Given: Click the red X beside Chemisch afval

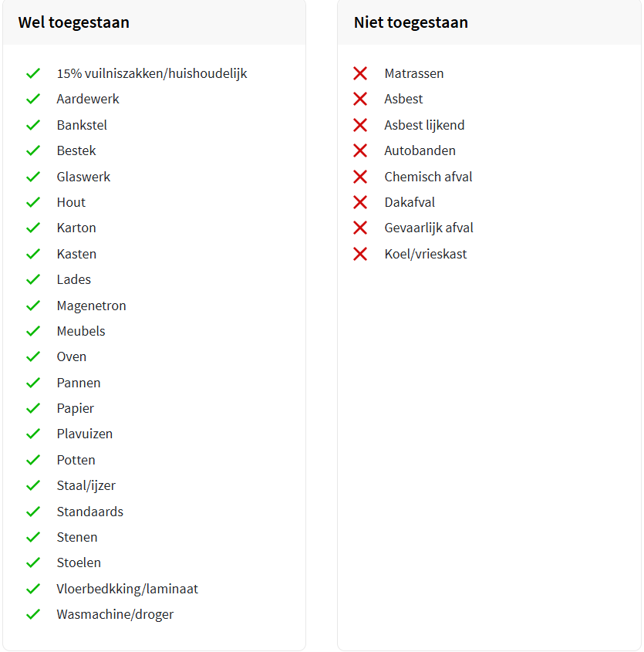Looking at the screenshot, I should pos(360,177).
